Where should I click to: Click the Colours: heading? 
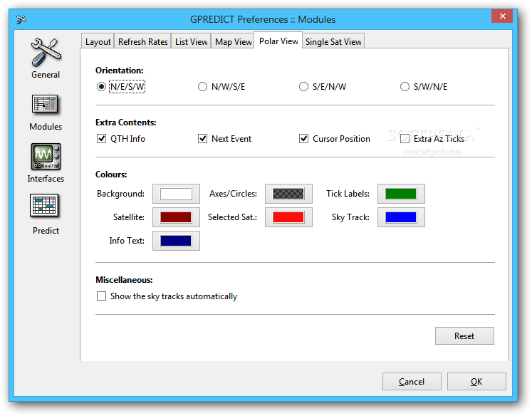click(111, 175)
